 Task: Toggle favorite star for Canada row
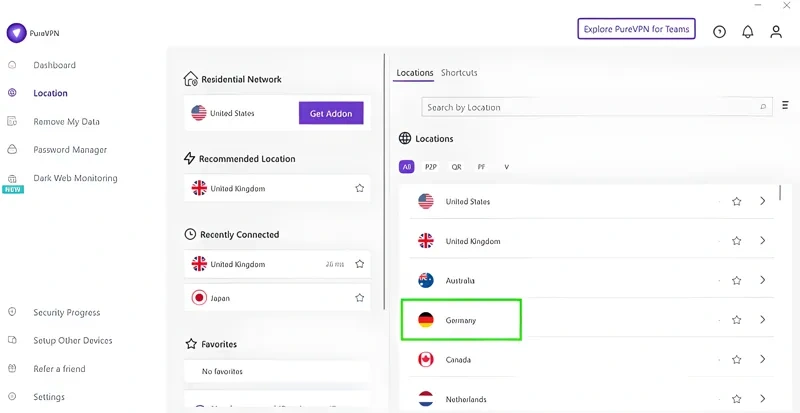[x=736, y=359]
